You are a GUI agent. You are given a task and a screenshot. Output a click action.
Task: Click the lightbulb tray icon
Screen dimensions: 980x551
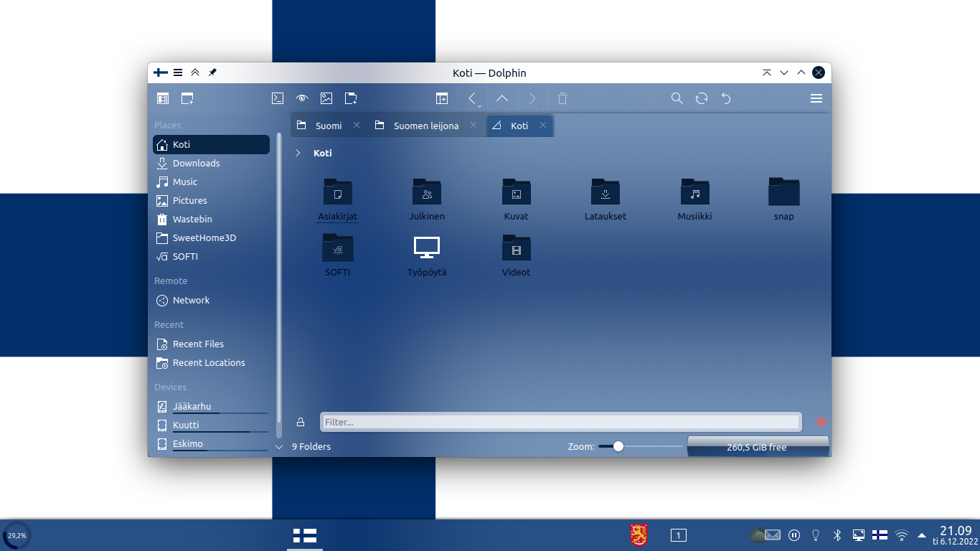[x=815, y=535]
